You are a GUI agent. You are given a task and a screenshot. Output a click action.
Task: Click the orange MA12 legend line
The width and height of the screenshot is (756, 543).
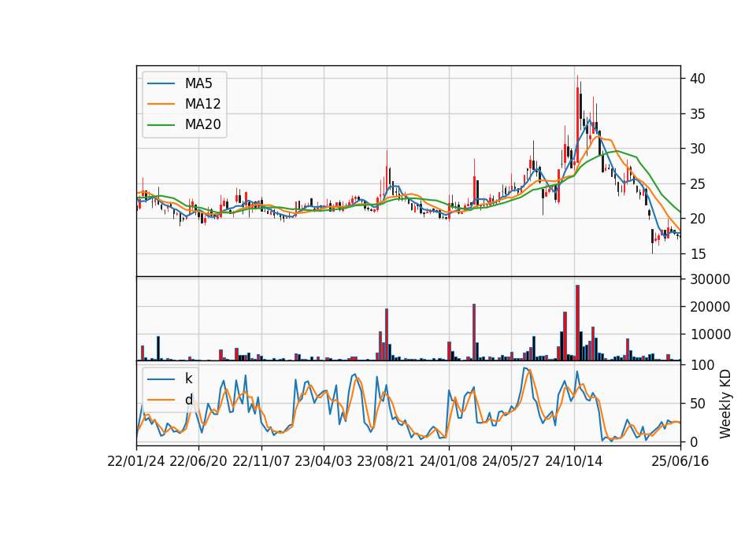tap(161, 104)
